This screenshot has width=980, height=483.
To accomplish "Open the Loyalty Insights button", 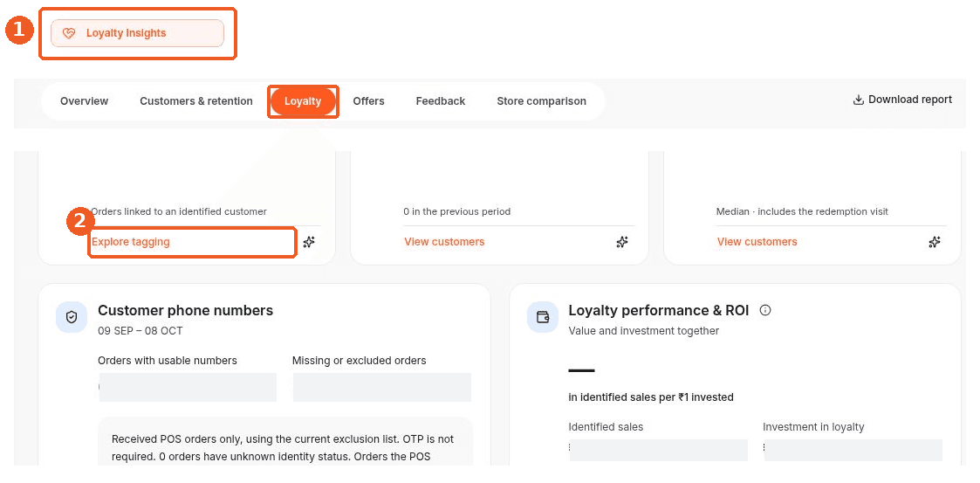I will coord(137,33).
